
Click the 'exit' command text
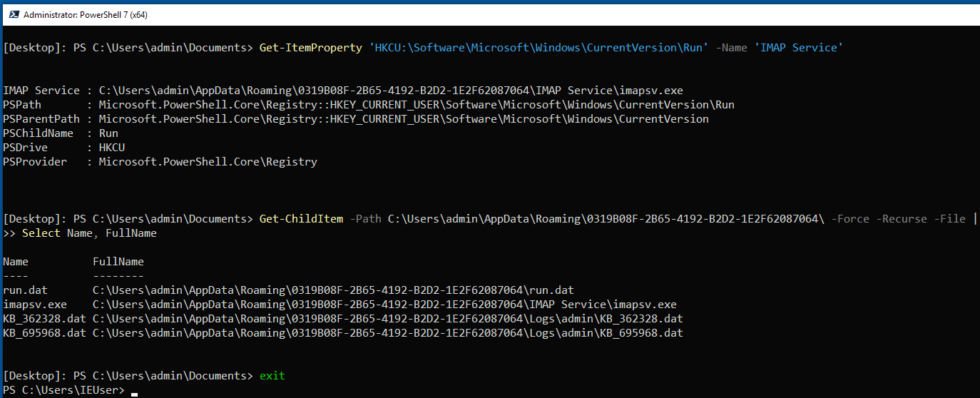coord(272,376)
